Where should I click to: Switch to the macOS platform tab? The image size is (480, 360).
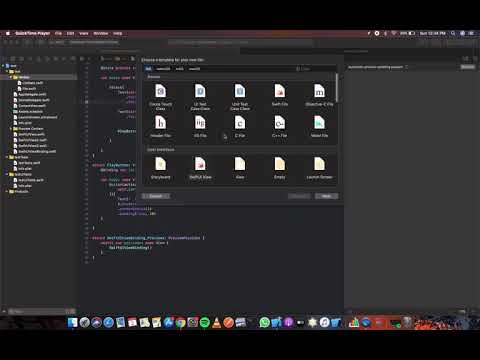(x=194, y=69)
